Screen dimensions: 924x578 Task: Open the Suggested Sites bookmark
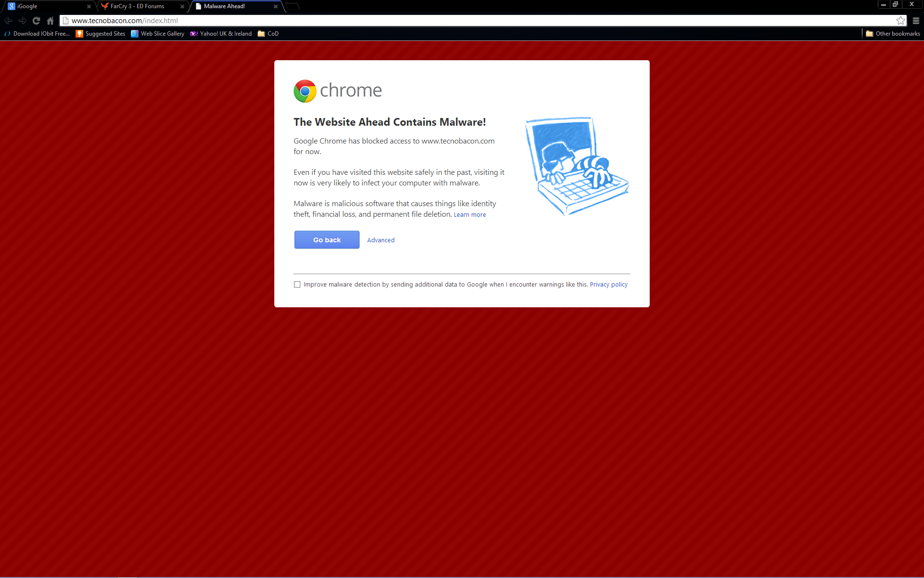[101, 34]
